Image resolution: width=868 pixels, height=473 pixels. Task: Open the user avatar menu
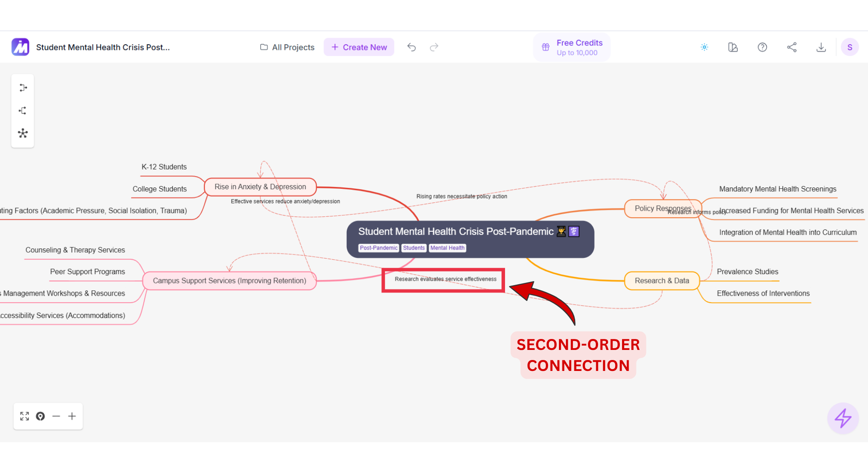[850, 47]
